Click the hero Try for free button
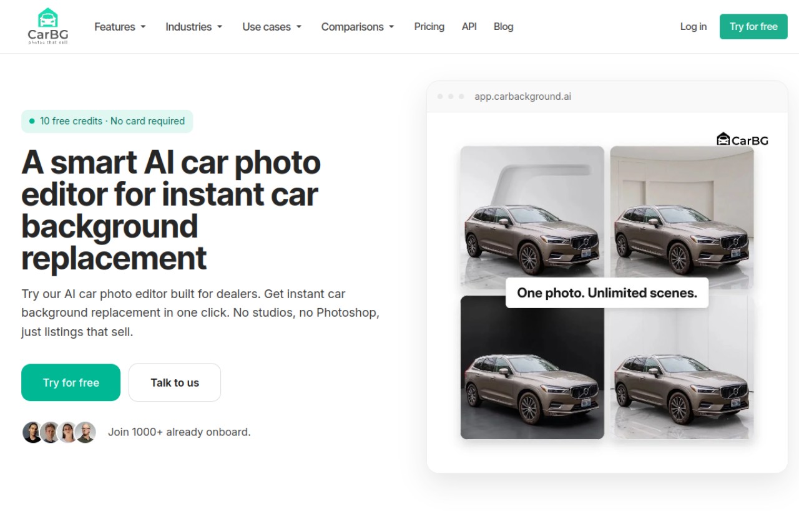Viewport: 799px width, 532px height. point(71,382)
